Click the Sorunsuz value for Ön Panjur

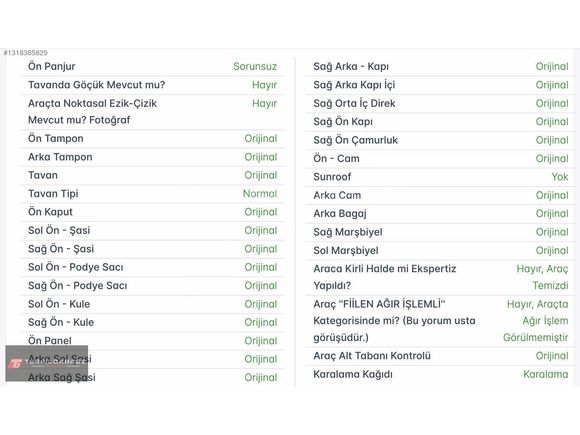point(255,67)
